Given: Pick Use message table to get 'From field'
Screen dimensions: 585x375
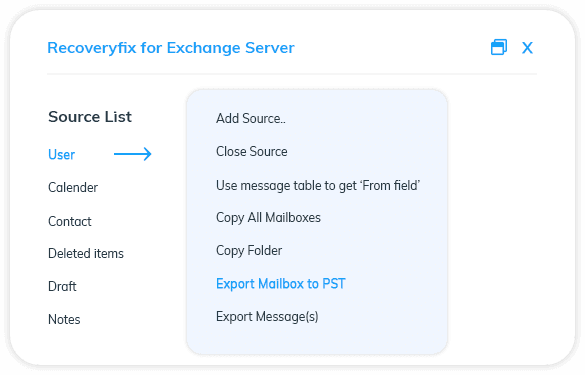Looking at the screenshot, I should click(x=318, y=185).
